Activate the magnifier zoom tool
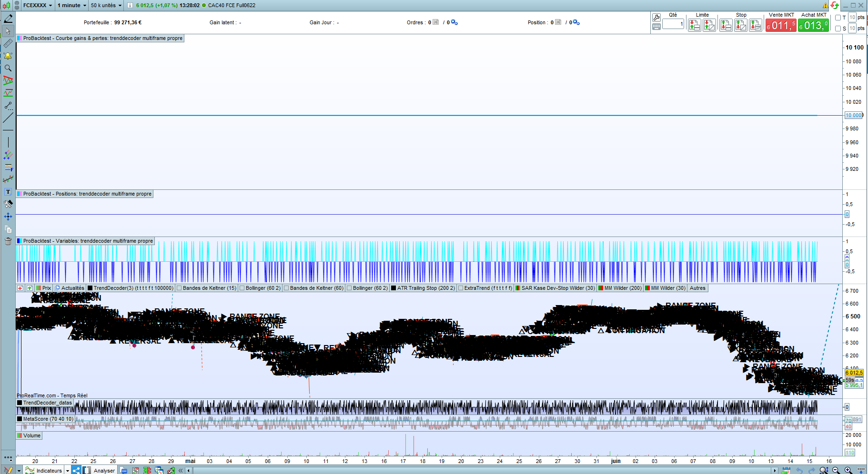This screenshot has width=868, height=474. (8, 68)
